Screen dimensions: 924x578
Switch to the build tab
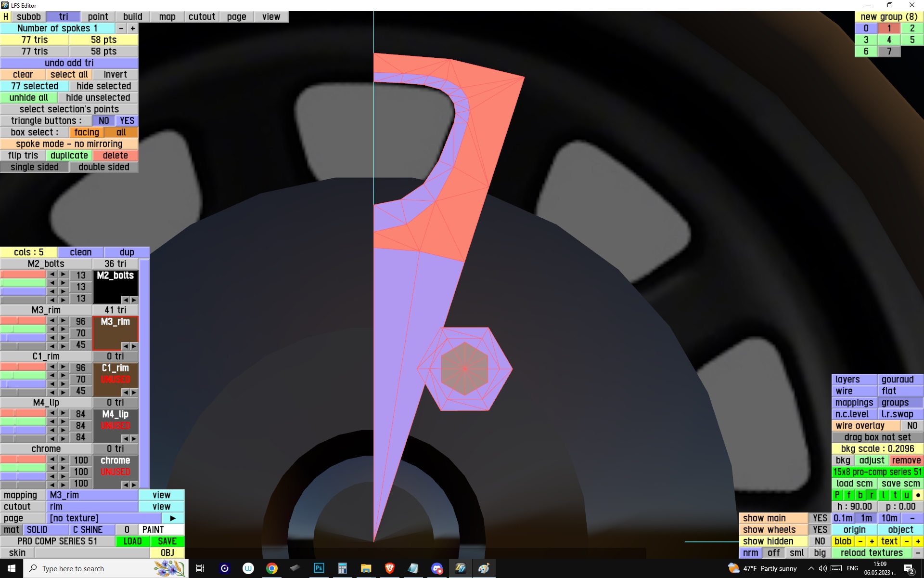132,17
